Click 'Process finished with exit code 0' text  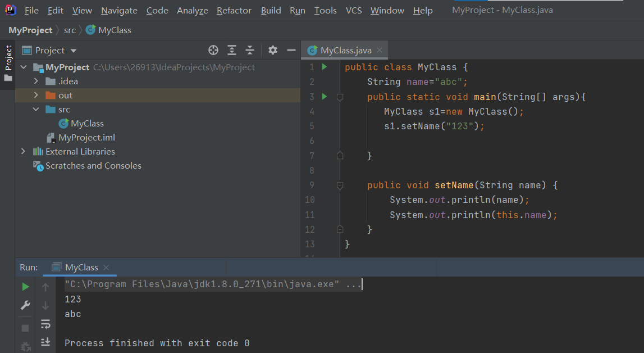tap(157, 343)
